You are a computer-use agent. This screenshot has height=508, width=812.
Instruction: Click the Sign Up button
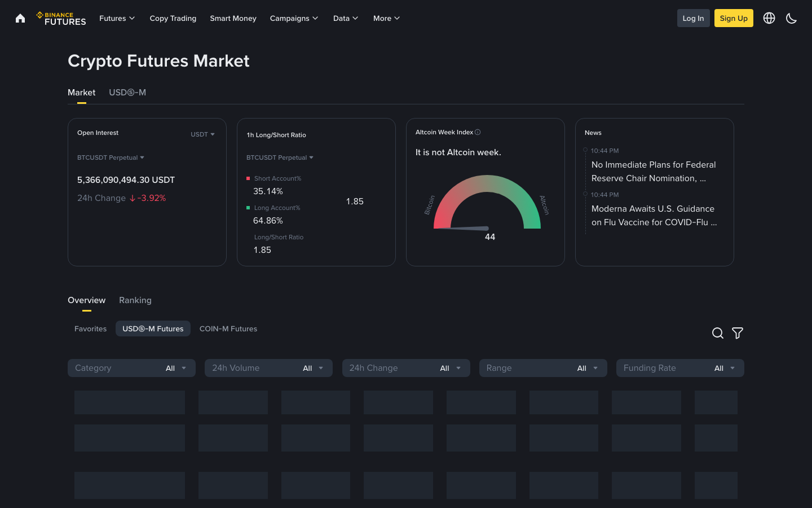point(734,18)
